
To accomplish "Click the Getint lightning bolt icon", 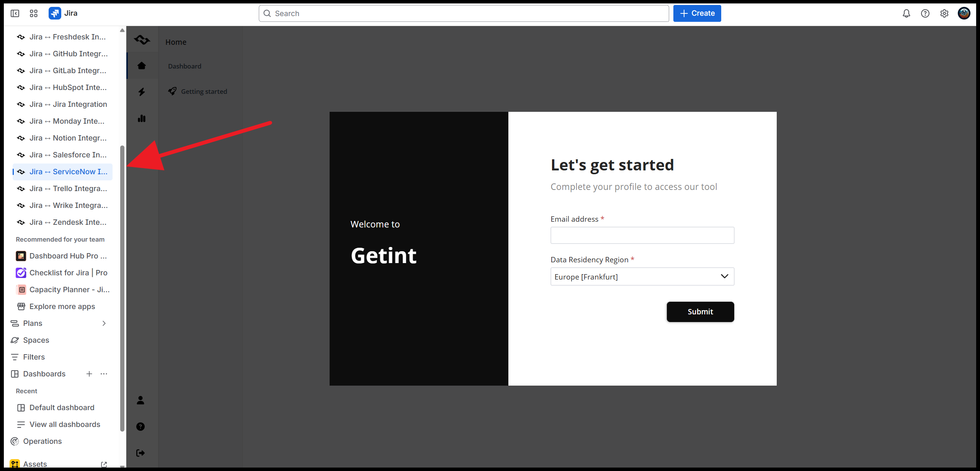I will [x=142, y=92].
